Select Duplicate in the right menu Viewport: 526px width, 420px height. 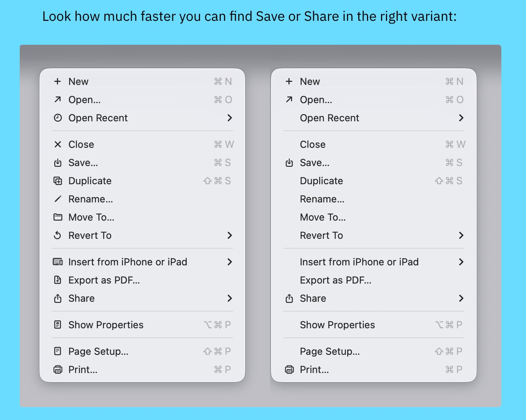321,181
